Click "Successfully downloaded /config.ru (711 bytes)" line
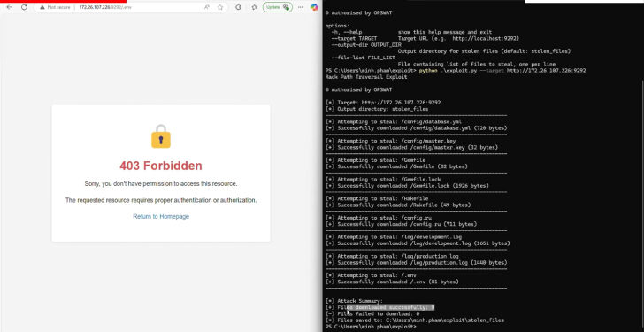The image size is (644, 332). coord(401,224)
